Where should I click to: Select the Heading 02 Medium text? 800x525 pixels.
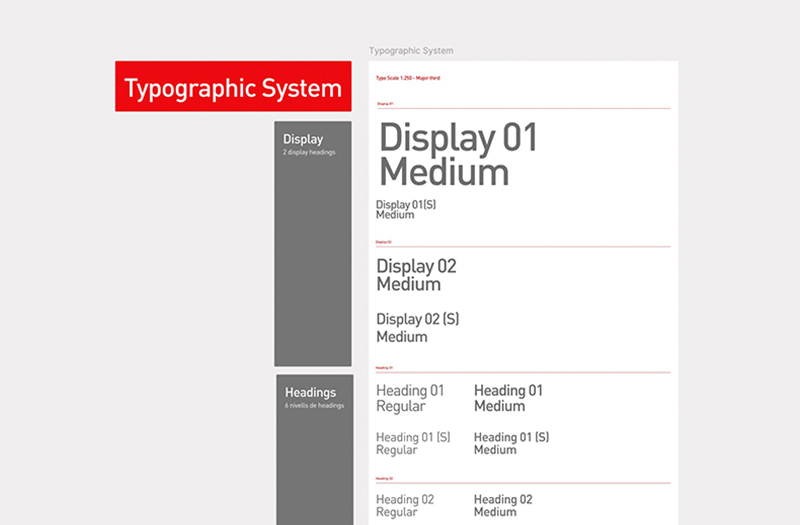(503, 505)
